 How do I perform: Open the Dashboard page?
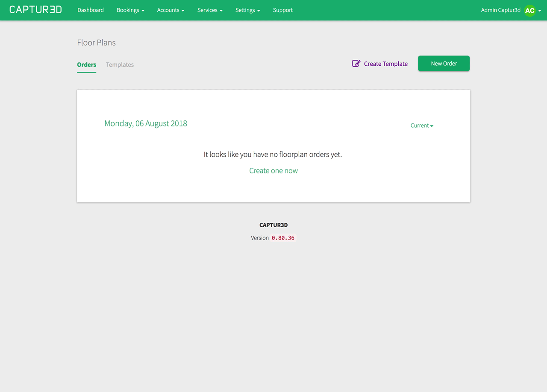coord(91,10)
